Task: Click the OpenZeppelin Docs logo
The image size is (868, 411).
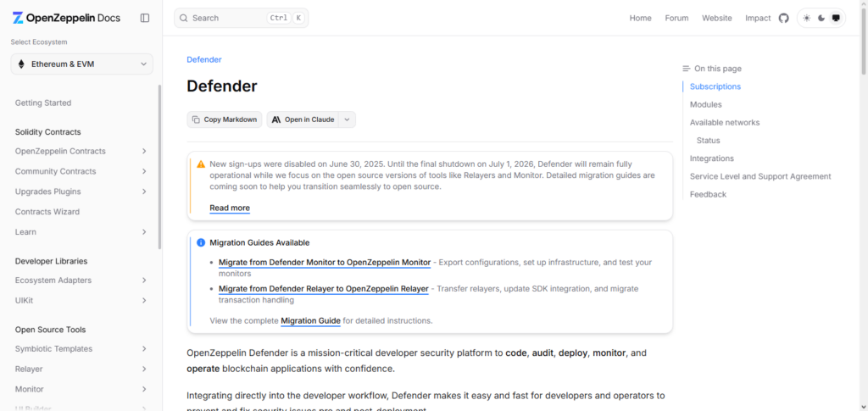Action: 66,18
